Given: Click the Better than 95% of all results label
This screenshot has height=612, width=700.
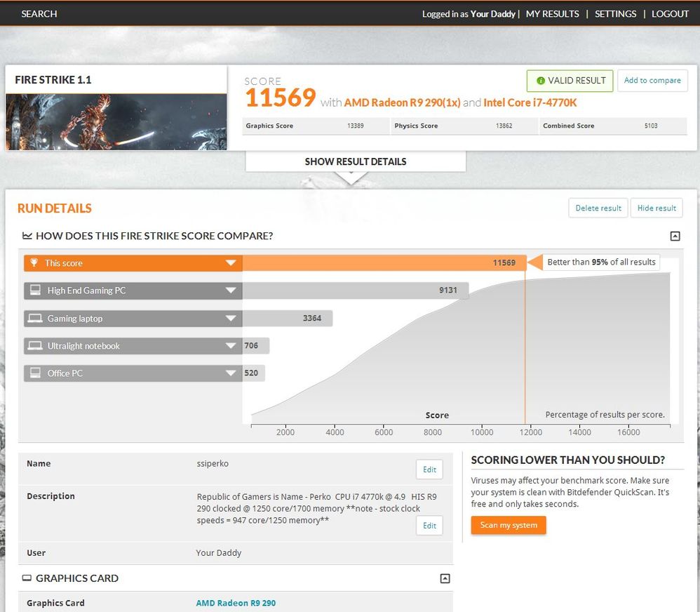Looking at the screenshot, I should point(601,262).
